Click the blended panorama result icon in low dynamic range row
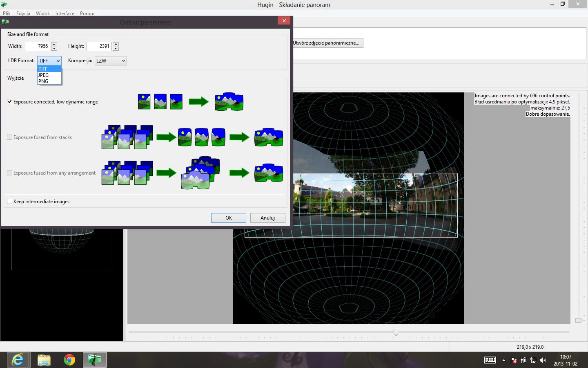 click(x=229, y=101)
